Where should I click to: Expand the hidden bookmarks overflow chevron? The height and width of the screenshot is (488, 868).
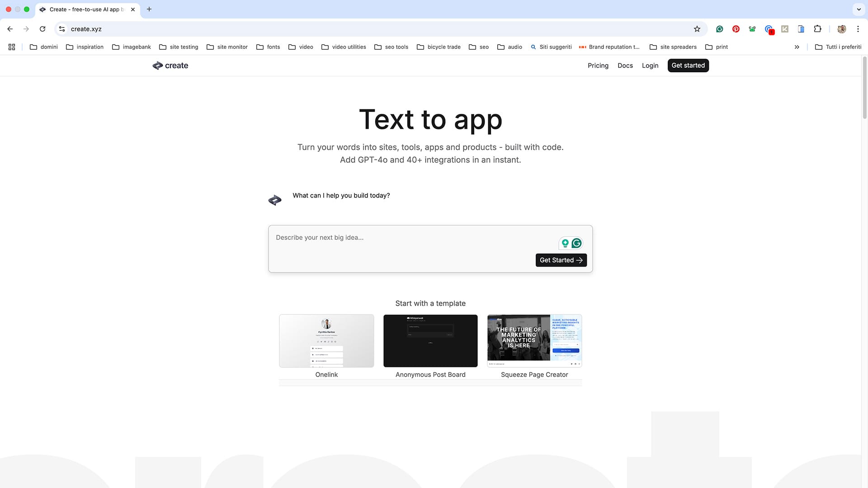click(797, 47)
